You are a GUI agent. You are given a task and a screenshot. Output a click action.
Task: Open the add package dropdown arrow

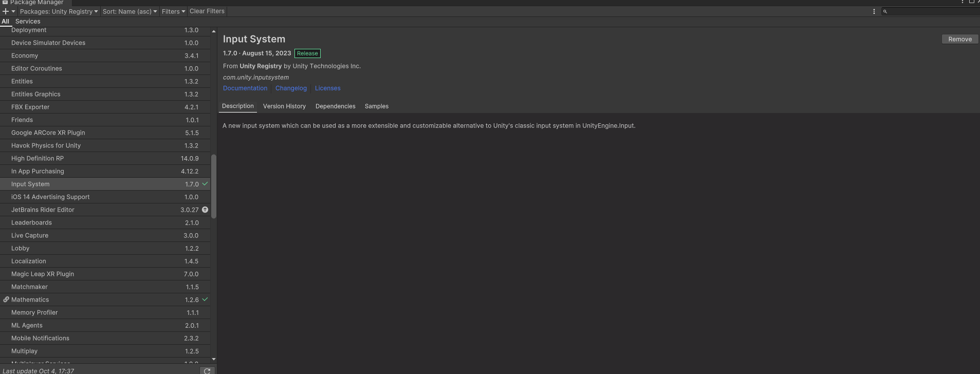pos(13,11)
